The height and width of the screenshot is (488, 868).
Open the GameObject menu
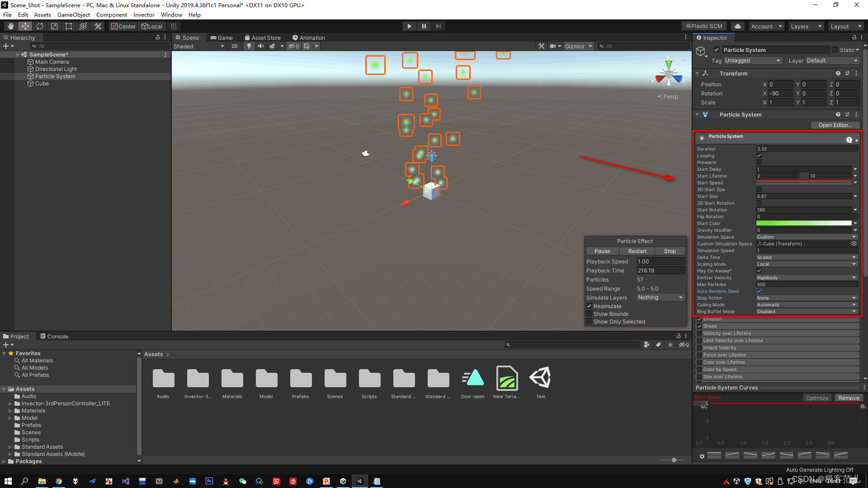click(x=73, y=14)
